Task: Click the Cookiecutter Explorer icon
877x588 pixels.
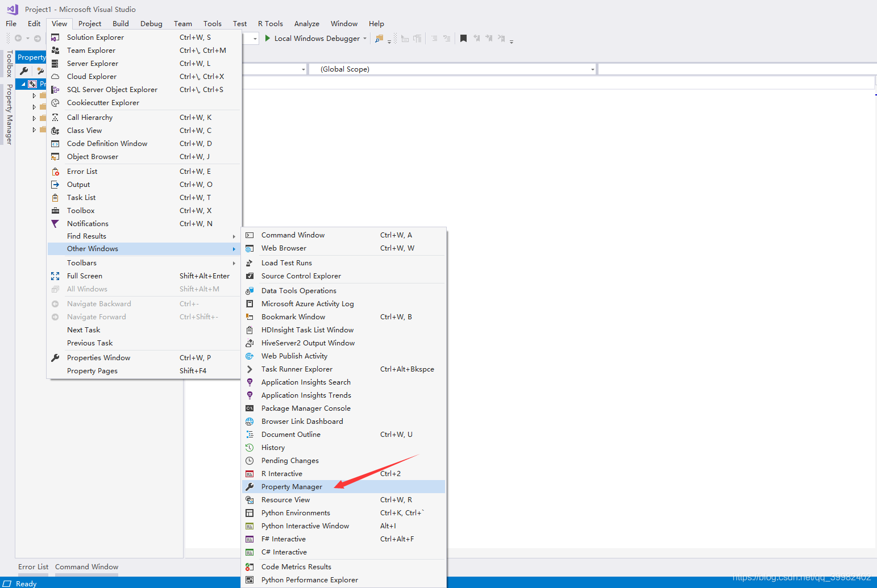Action: click(55, 103)
